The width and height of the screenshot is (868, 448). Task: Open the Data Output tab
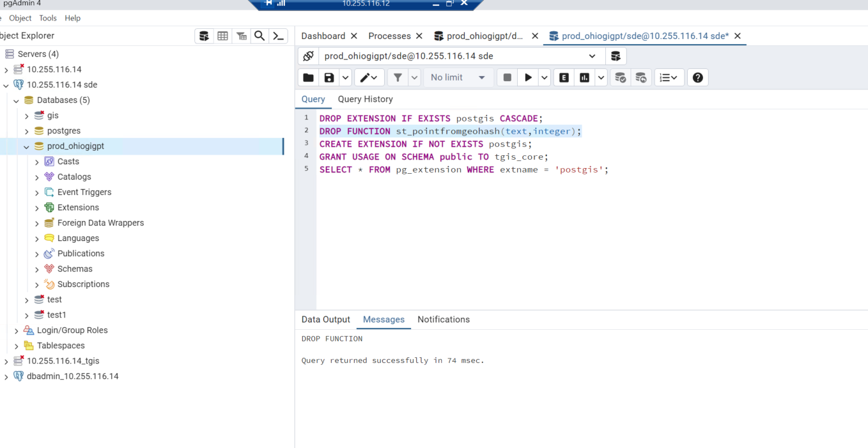(325, 320)
